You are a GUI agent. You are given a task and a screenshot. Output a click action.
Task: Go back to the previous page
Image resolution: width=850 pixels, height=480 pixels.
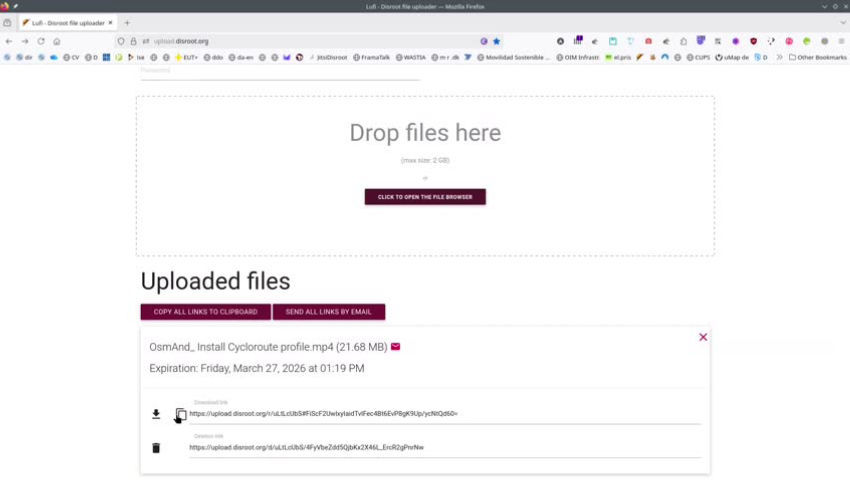coord(9,41)
